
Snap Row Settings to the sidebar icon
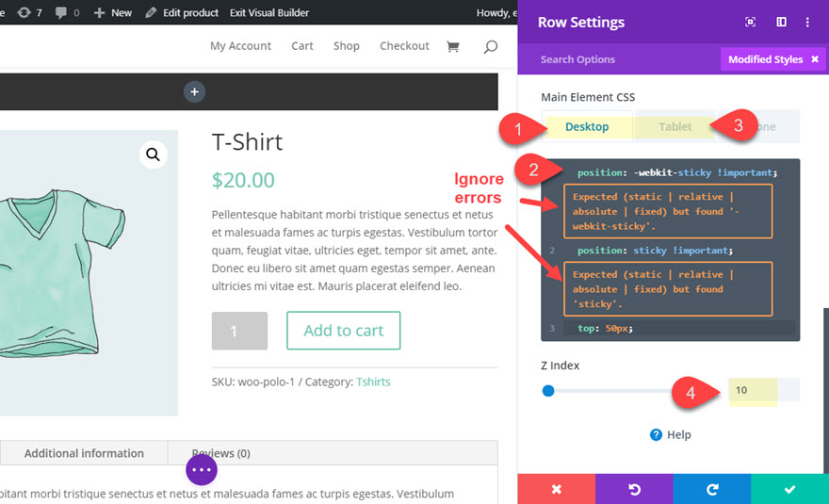pos(781,23)
